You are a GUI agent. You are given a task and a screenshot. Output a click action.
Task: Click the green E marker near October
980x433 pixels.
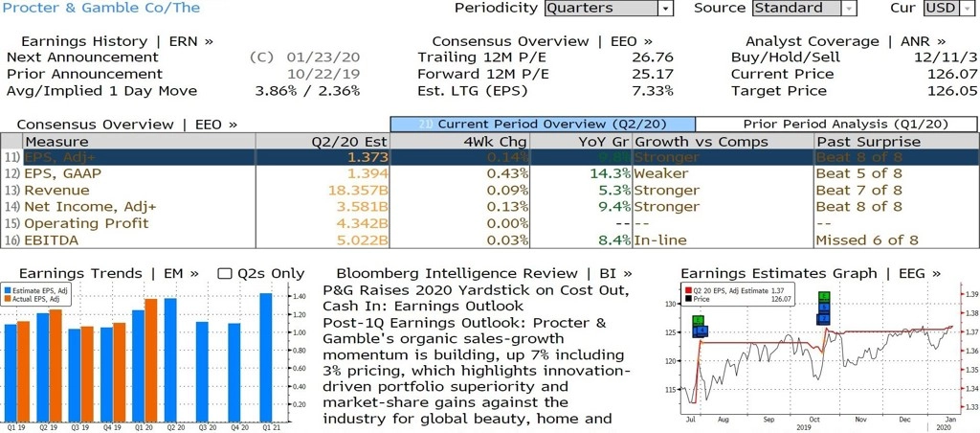coord(824,297)
